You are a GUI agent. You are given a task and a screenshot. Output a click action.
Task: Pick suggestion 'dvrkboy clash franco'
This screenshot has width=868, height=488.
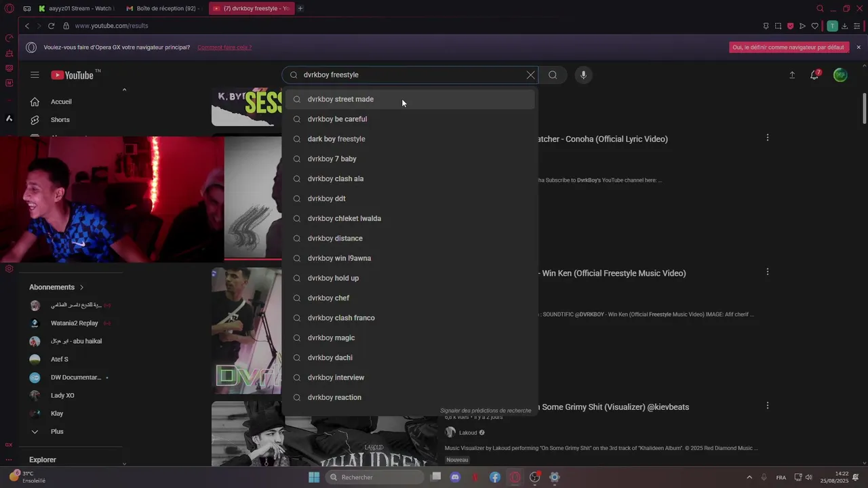point(410,318)
